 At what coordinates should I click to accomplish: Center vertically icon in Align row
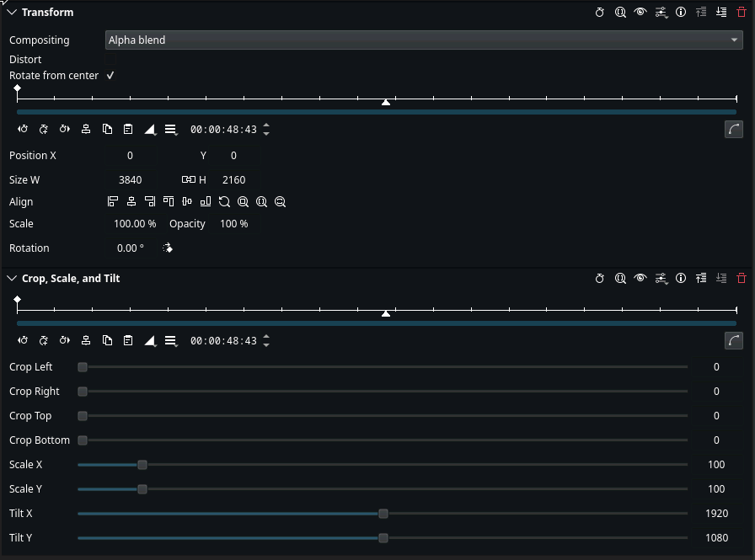(187, 201)
